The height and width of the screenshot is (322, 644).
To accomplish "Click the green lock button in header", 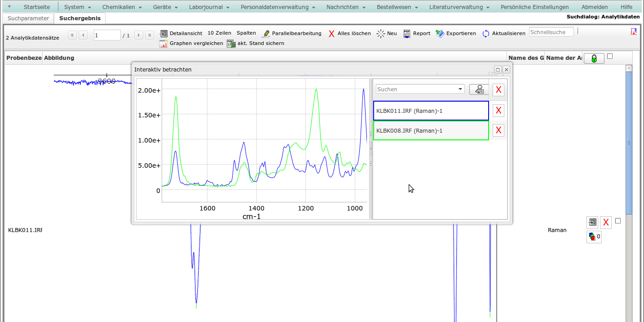I will (x=594, y=58).
